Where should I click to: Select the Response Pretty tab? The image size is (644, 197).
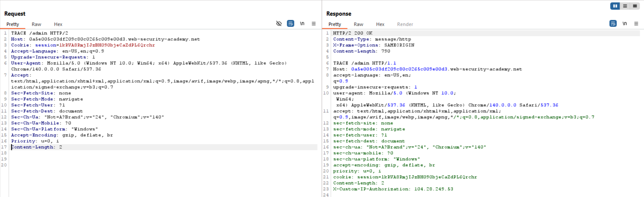click(x=335, y=24)
